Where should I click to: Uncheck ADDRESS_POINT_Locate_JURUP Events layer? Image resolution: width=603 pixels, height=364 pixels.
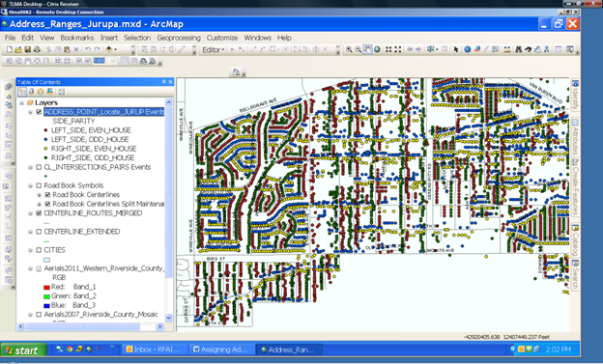coord(39,112)
